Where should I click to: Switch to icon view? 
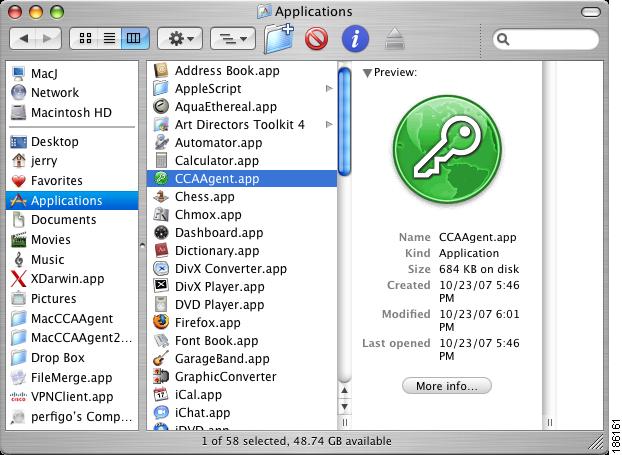[x=85, y=38]
